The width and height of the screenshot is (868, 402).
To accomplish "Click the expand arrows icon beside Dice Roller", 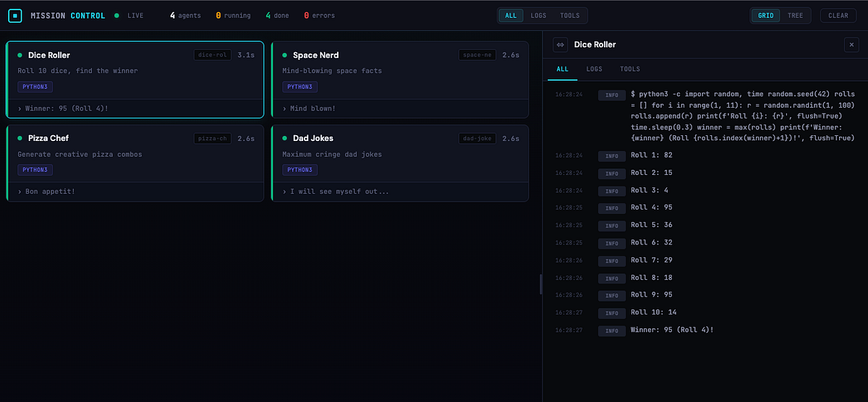I will click(560, 45).
